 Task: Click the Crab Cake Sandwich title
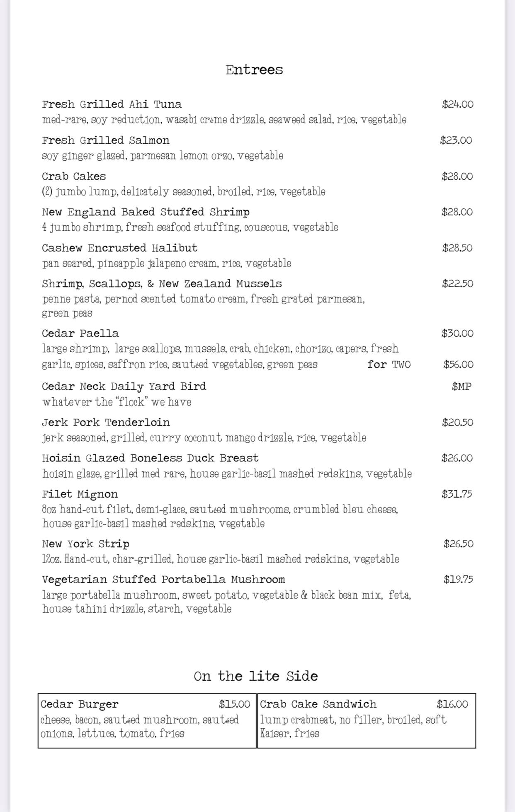(318, 704)
